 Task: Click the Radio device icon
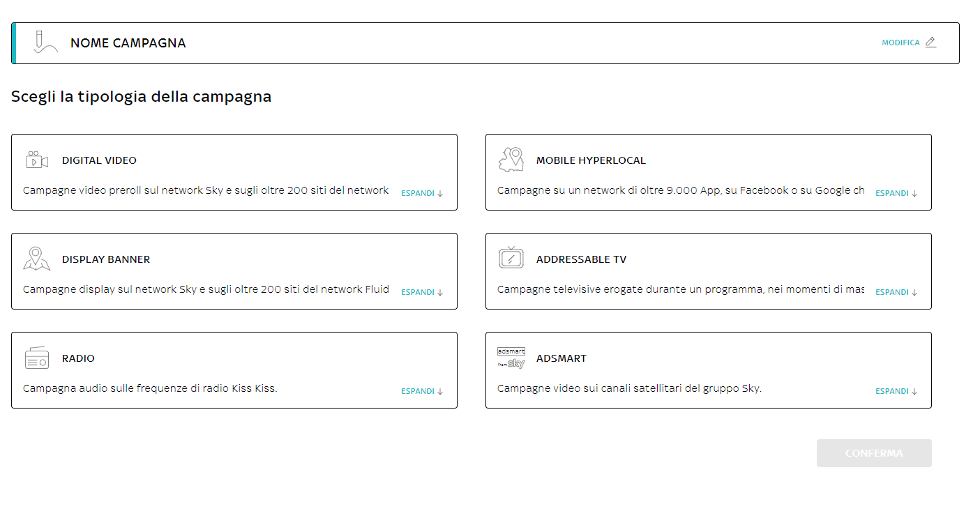[x=37, y=358]
